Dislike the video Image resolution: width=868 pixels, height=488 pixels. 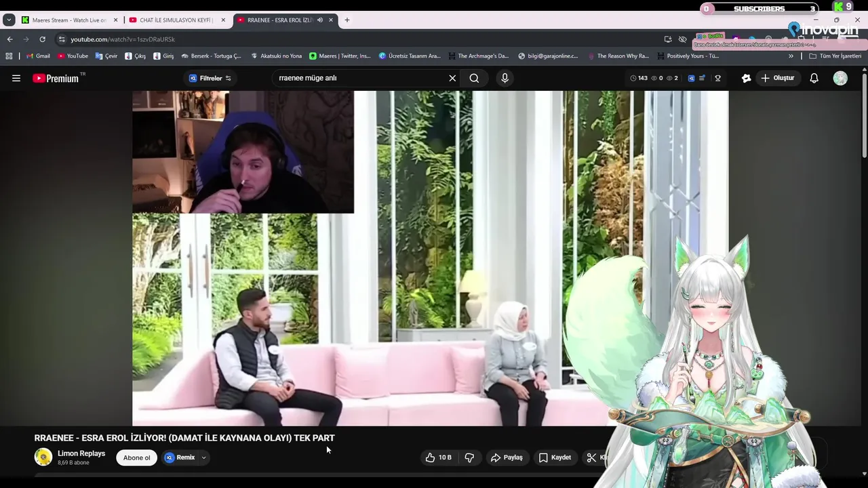469,457
